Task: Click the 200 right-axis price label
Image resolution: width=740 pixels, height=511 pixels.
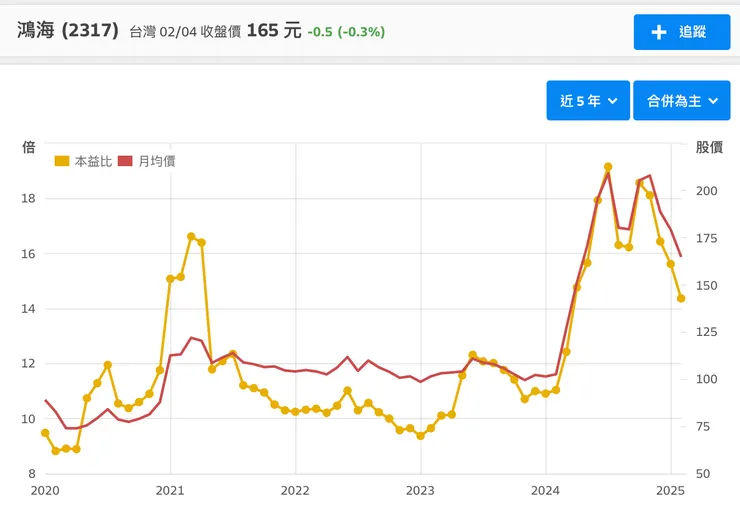Action: click(706, 191)
